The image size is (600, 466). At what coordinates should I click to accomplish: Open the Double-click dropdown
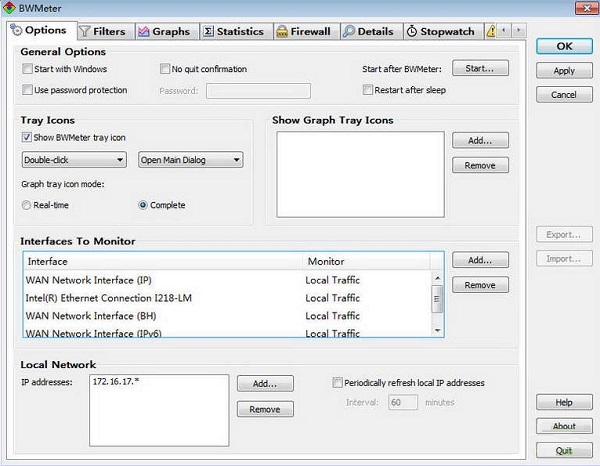(x=74, y=160)
